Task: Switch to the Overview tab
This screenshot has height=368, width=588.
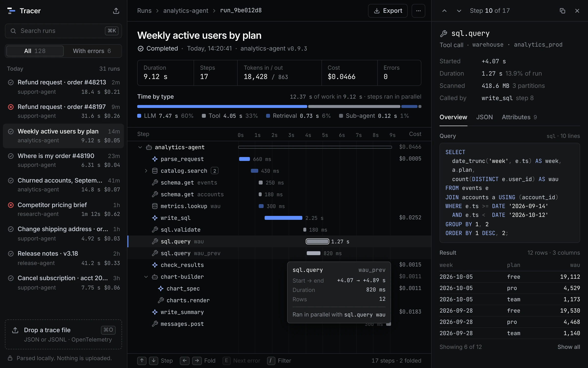Action: 453,117
